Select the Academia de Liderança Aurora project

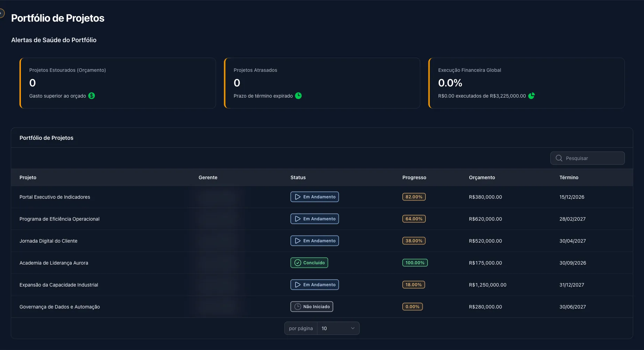click(54, 263)
